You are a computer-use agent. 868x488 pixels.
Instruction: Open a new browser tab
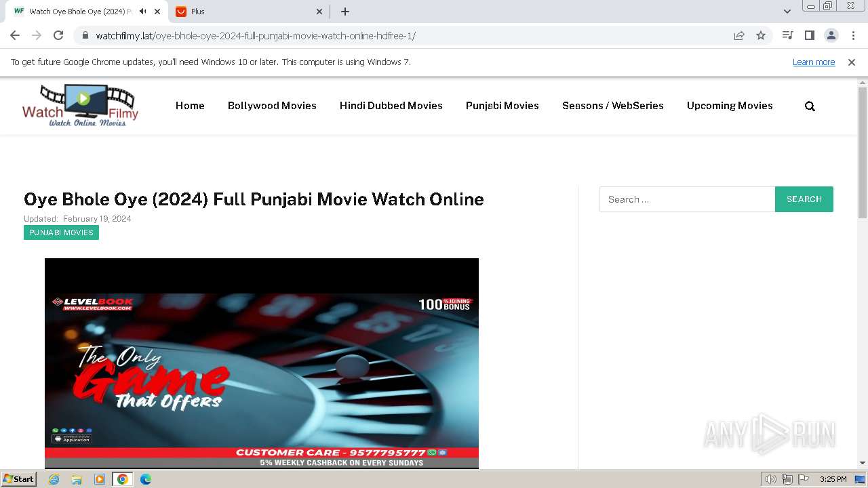click(345, 12)
